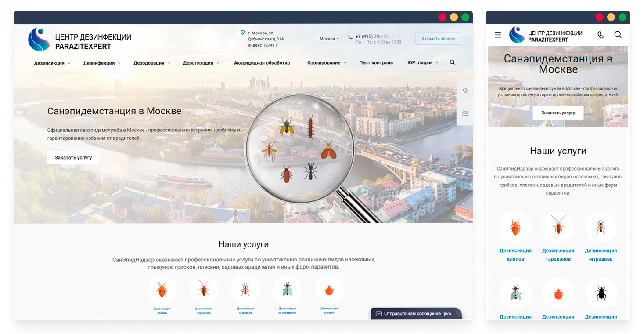
Task: Tap the mobile header phone icon
Action: click(601, 35)
